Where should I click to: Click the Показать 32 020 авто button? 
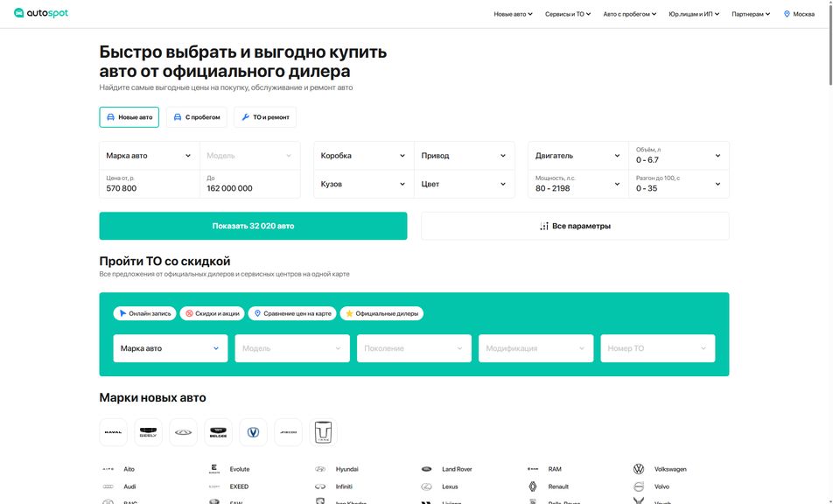254,226
